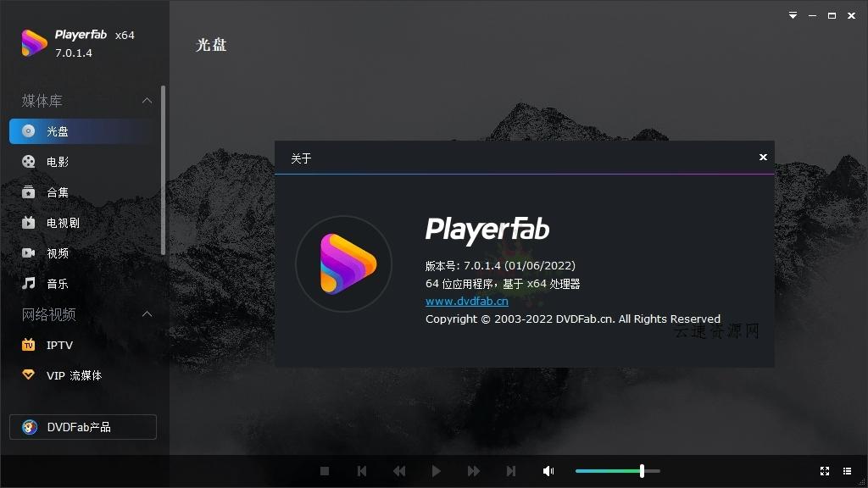Close the 关于 About dialog

pyautogui.click(x=763, y=157)
